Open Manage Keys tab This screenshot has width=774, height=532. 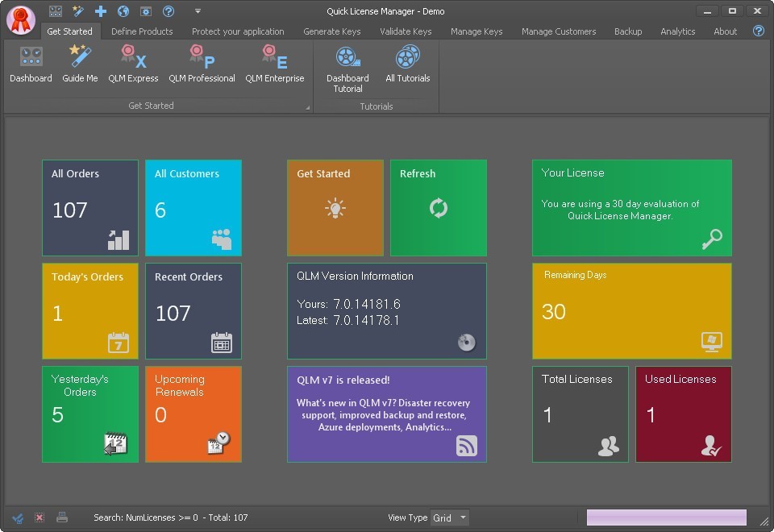coord(476,31)
